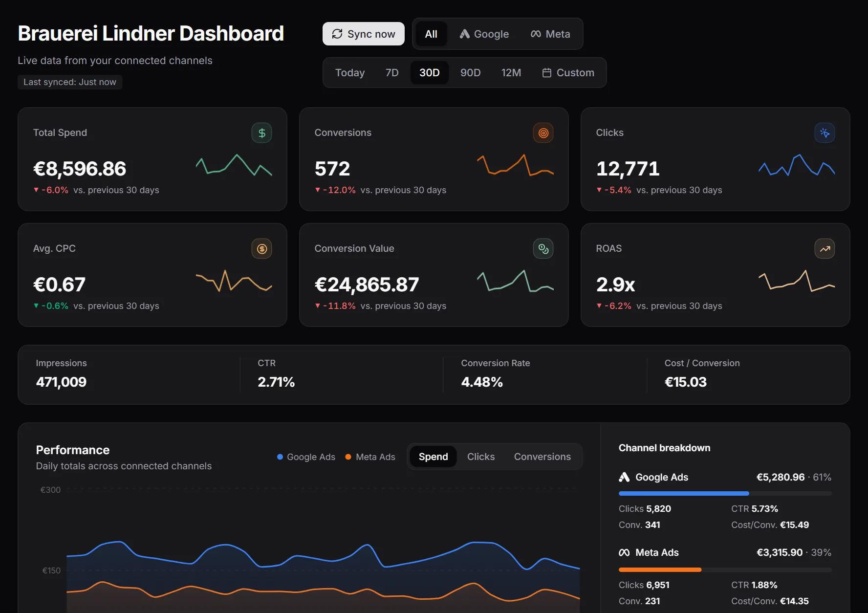868x613 pixels.
Task: Click the cursor icon on Clicks card
Action: coord(825,133)
